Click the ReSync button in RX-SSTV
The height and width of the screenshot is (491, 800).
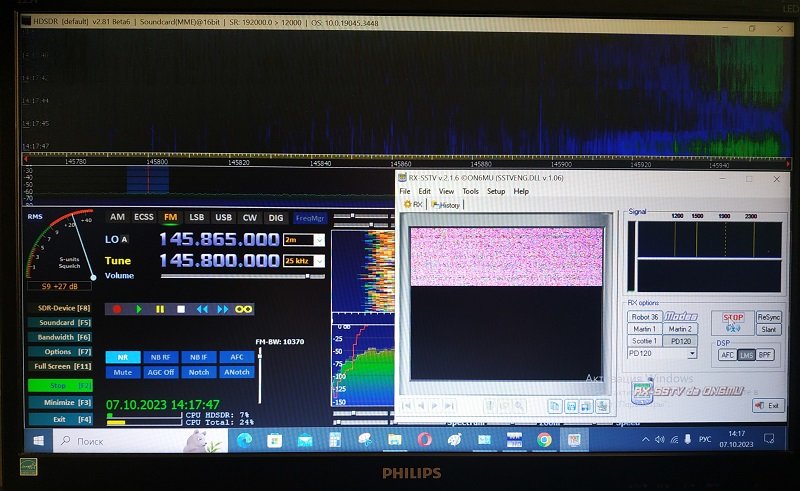pos(768,317)
